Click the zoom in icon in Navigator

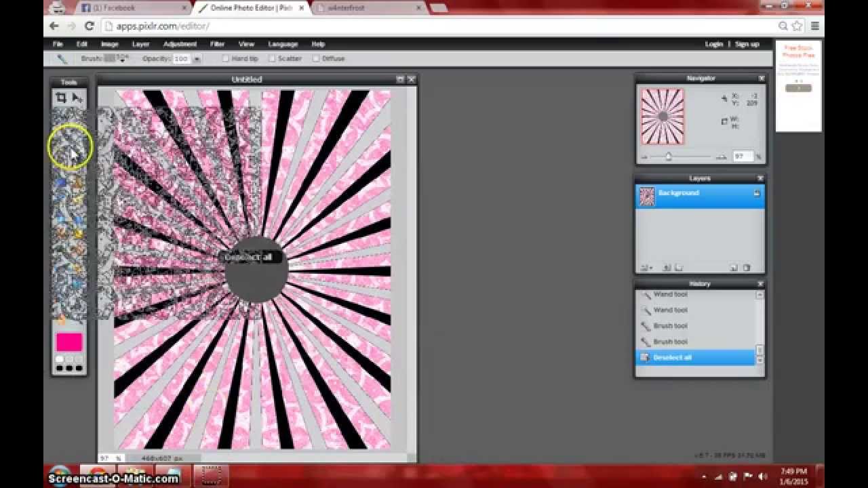(722, 157)
